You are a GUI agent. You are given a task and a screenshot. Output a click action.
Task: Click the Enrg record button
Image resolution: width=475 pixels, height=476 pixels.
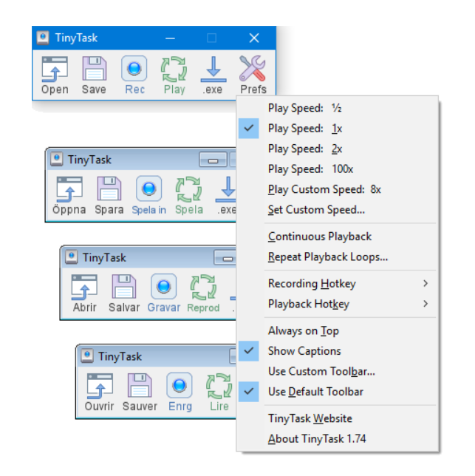(x=180, y=385)
